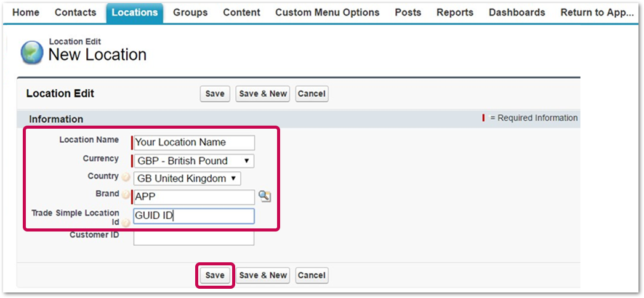Open the Contacts tab

[x=76, y=13]
